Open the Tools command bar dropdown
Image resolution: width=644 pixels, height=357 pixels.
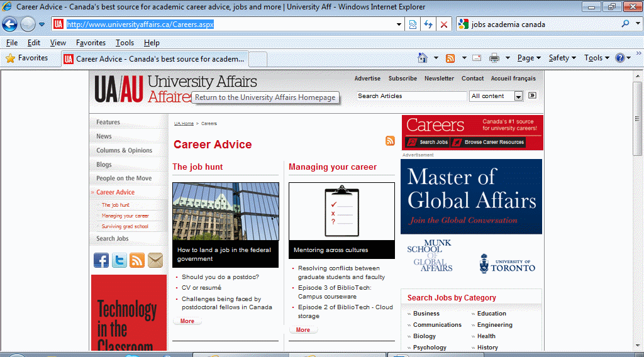tap(596, 58)
